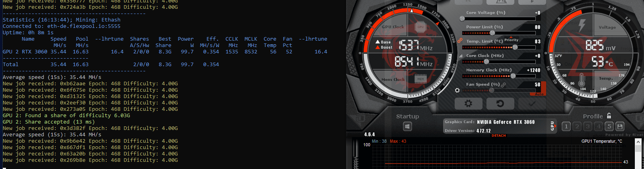Click the 'GPU 2 RTX 3060' row name

coord(25,52)
